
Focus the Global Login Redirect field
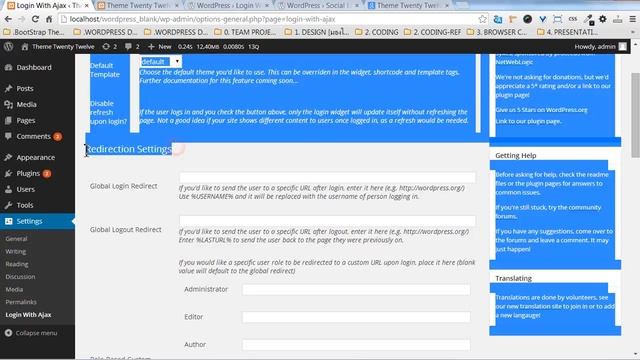pos(327,177)
